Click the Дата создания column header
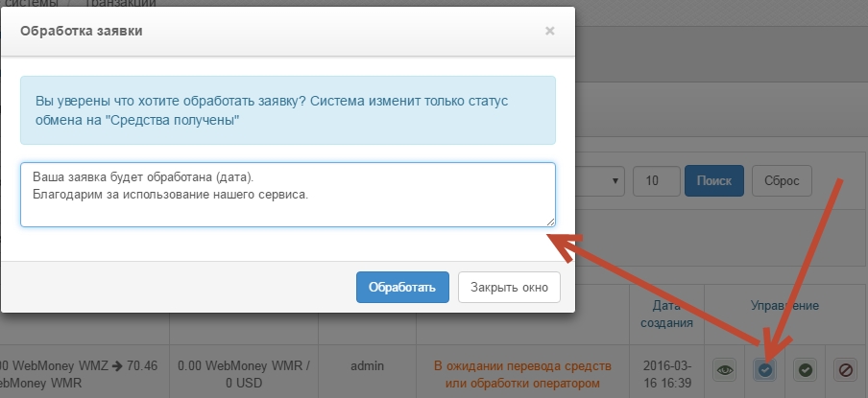This screenshot has width=868, height=398. click(666, 314)
